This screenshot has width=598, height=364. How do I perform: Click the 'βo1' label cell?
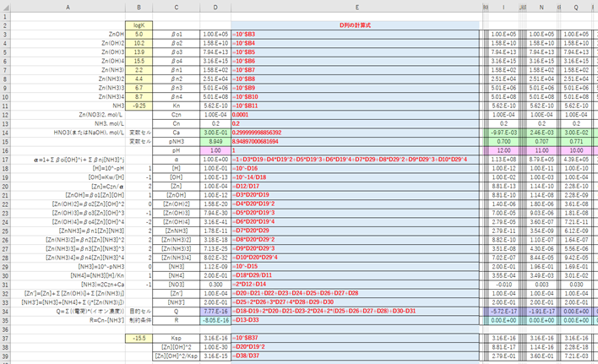pyautogui.click(x=177, y=35)
